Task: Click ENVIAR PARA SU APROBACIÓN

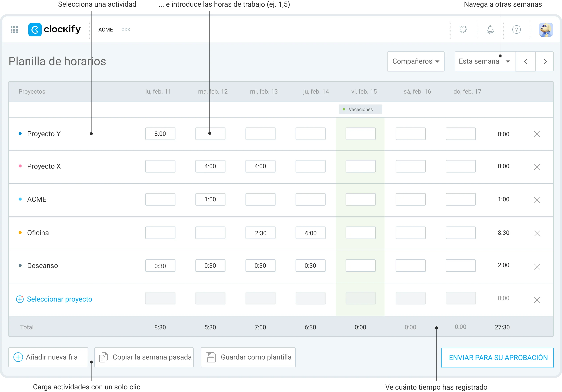Action: coord(497,357)
